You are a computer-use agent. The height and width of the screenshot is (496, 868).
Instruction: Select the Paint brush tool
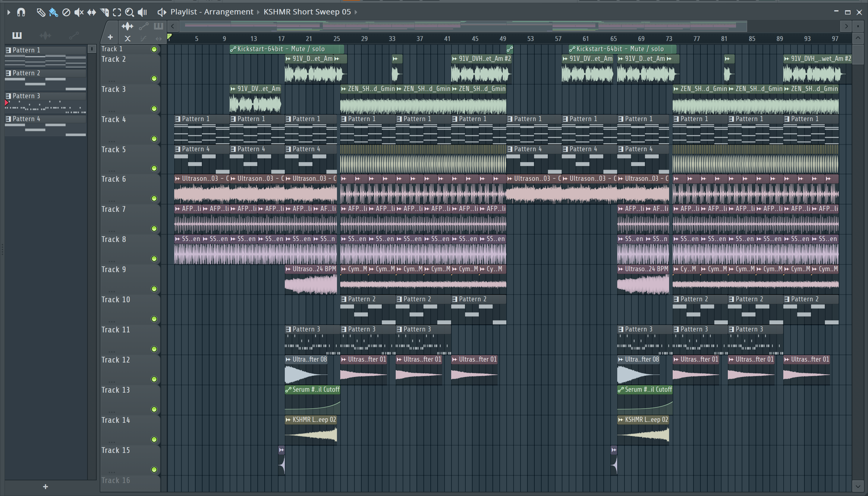53,12
